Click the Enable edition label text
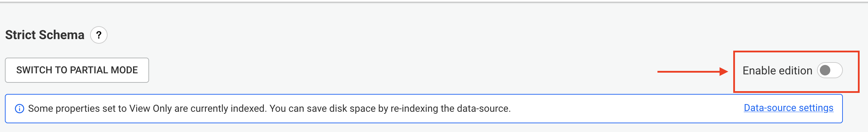The image size is (868, 132). pyautogui.click(x=777, y=71)
